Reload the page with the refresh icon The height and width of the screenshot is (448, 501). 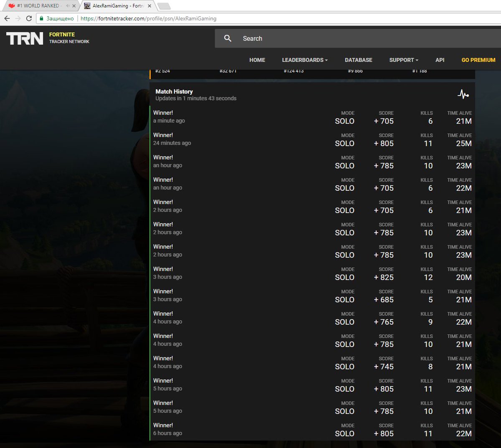pos(29,18)
